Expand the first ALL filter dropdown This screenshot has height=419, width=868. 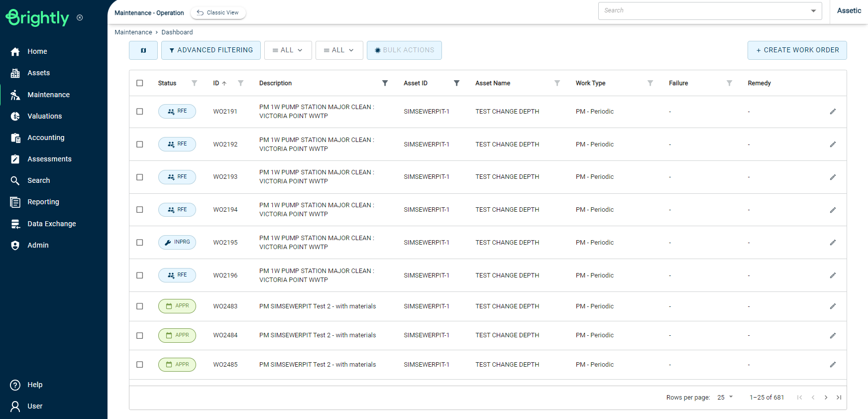pos(288,50)
